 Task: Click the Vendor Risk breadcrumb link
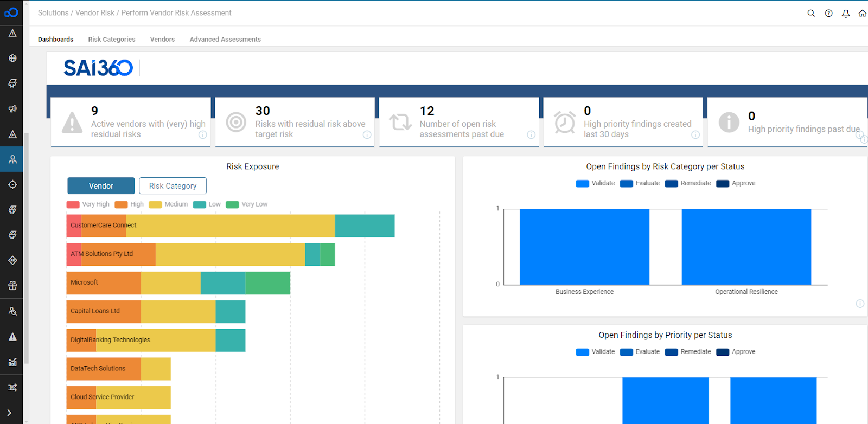click(95, 13)
